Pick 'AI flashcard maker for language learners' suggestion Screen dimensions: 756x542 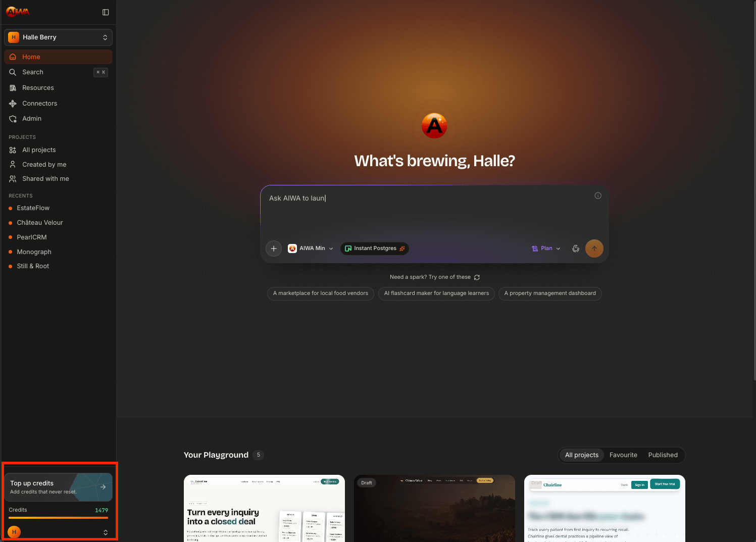[436, 293]
